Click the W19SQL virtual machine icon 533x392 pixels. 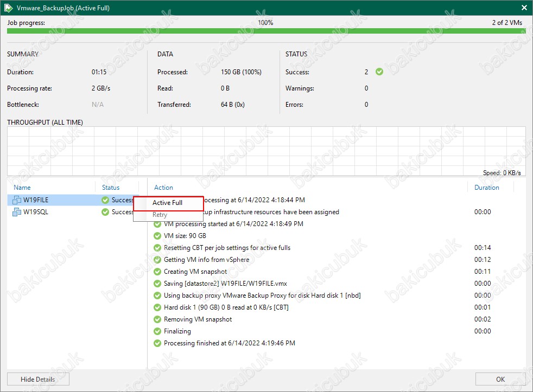17,212
